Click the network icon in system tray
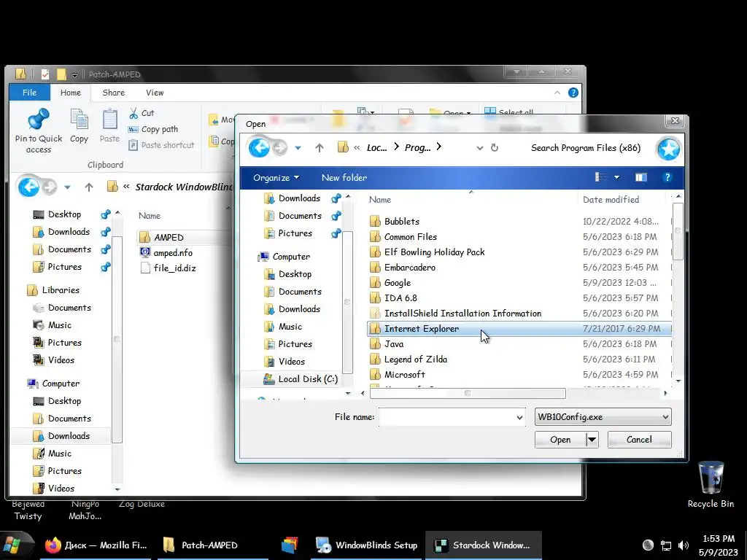The height and width of the screenshot is (560, 747). tap(666, 545)
